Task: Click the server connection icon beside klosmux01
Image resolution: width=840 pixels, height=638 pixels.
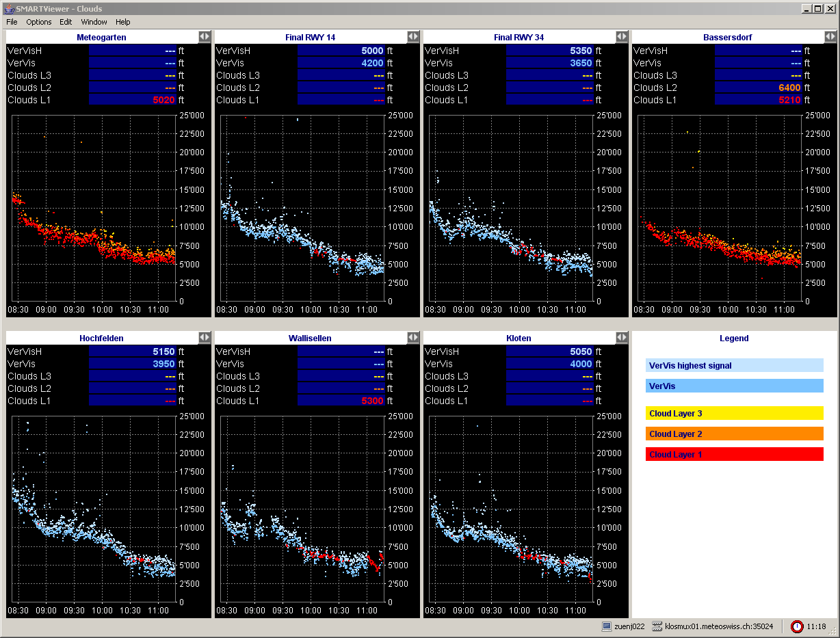Action: [x=657, y=626]
